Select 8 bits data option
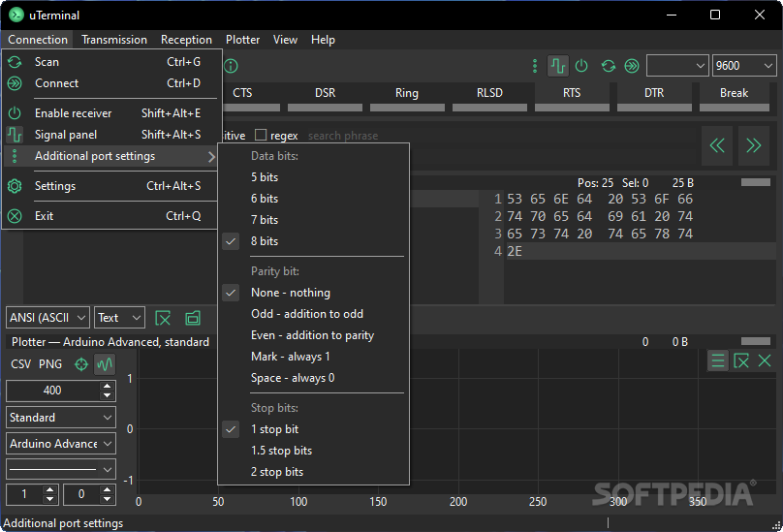Viewport: 783px width, 532px height. coord(314,241)
